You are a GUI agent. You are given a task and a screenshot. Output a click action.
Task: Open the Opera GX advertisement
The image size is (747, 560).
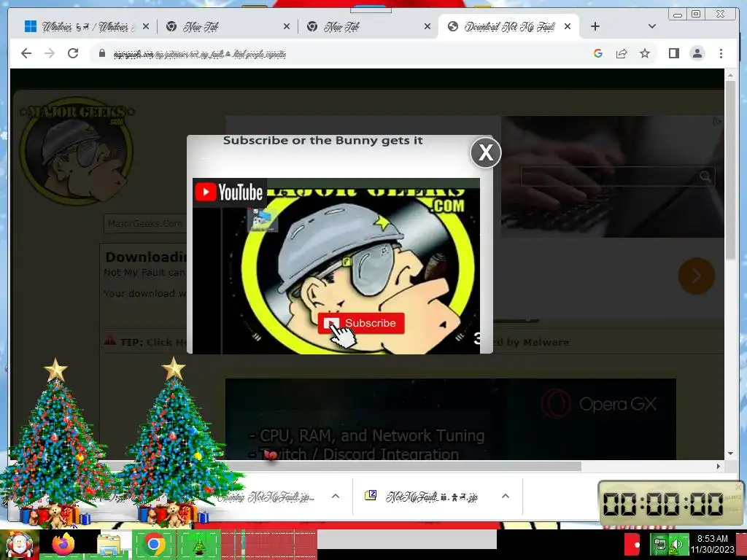pyautogui.click(x=450, y=419)
